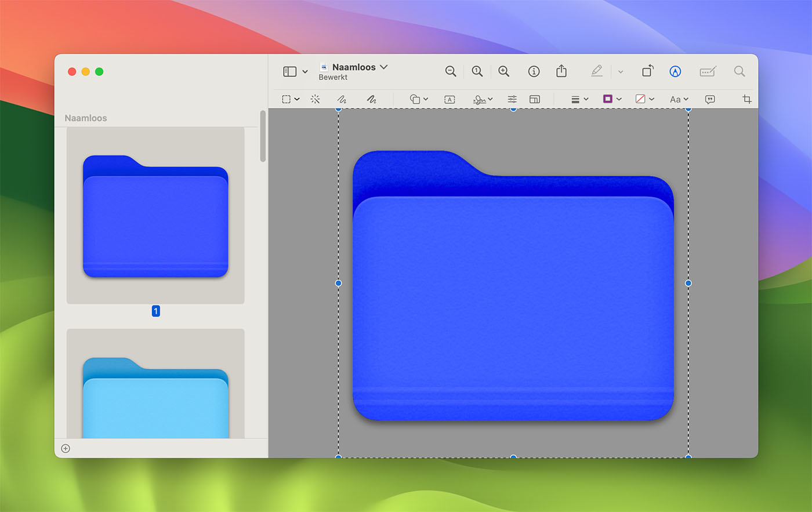Open the Adjust Color panel
The image size is (812, 512).
coord(512,99)
